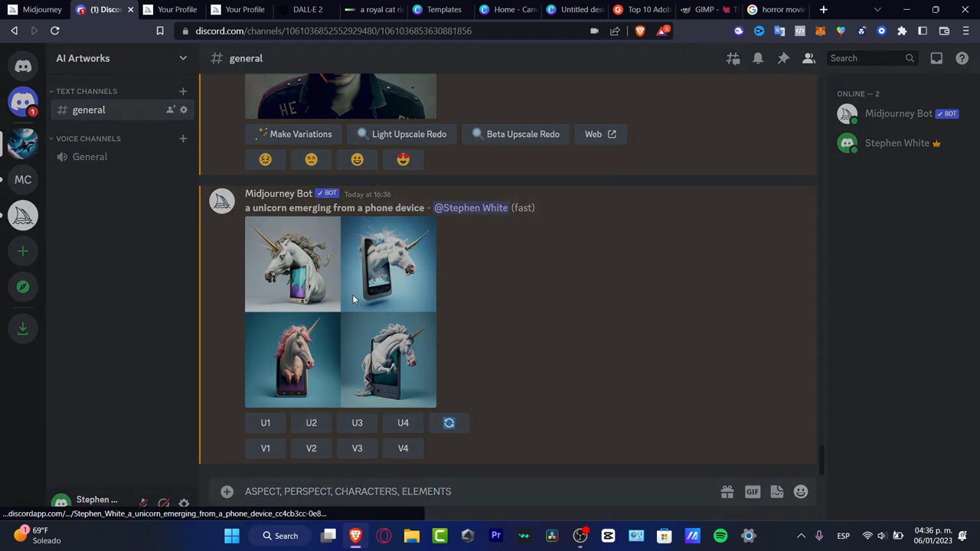Click the Brave Shields lion icon
Screen dimensions: 980x551
pyautogui.click(x=640, y=31)
